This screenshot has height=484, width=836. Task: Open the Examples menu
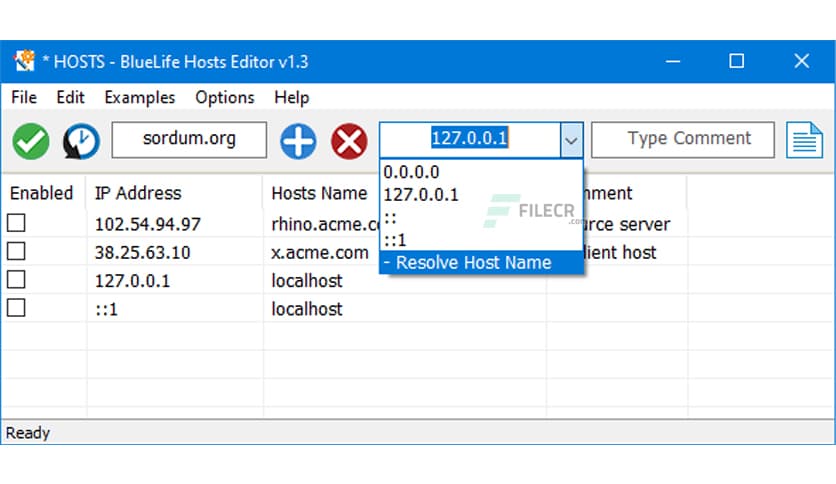coord(140,98)
